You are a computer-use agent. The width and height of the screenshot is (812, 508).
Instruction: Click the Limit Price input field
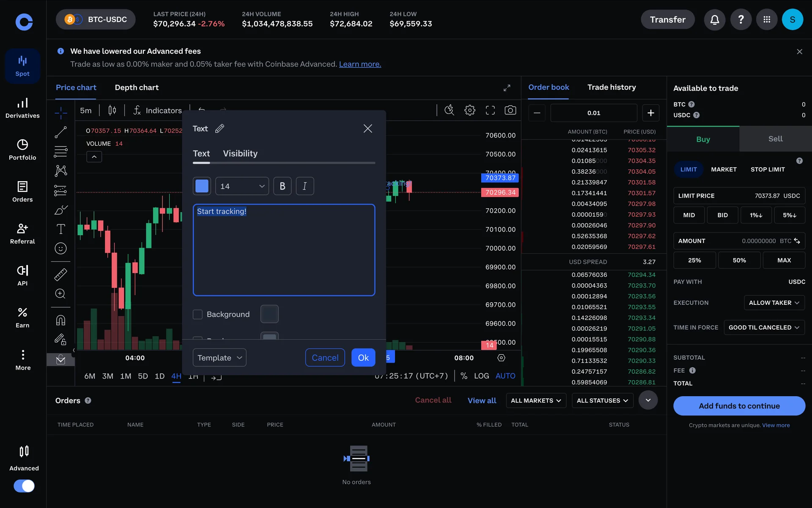[x=739, y=196]
